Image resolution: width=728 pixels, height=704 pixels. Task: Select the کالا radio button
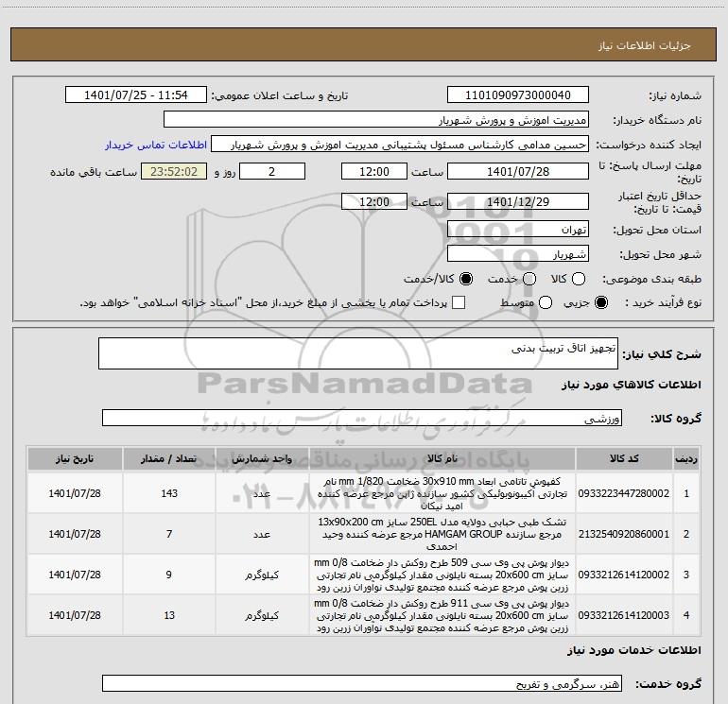click(x=579, y=279)
